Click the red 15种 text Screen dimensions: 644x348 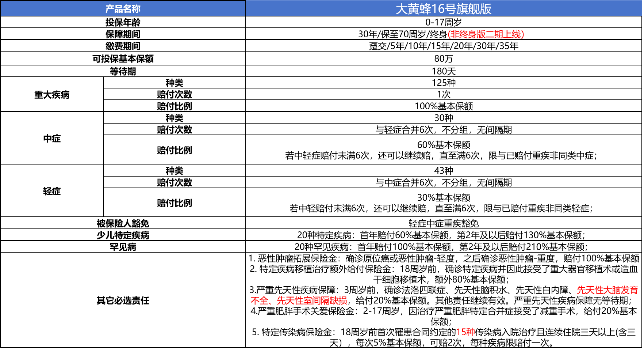465,332
